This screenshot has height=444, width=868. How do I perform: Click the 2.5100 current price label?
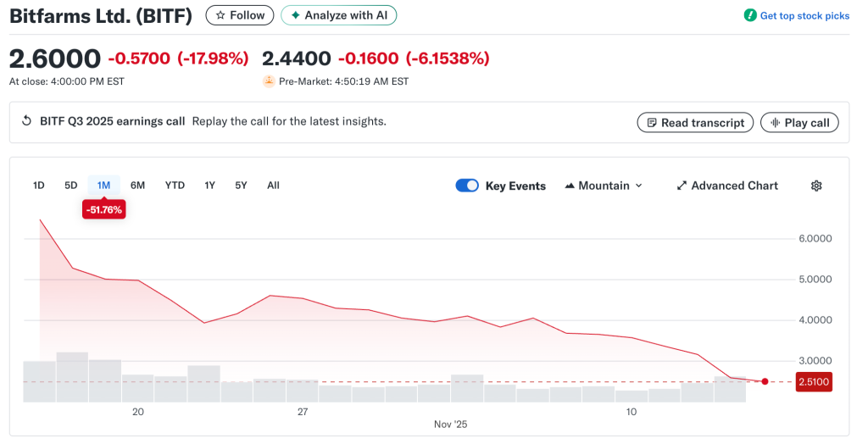[814, 382]
